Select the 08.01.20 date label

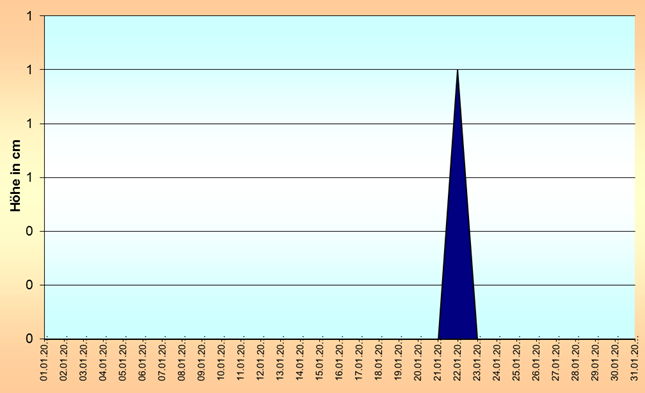182,362
